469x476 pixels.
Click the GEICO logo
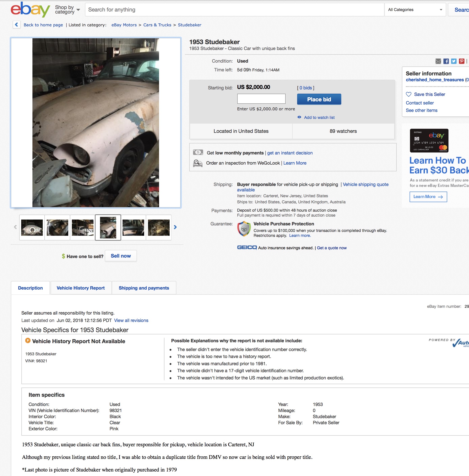pyautogui.click(x=247, y=247)
